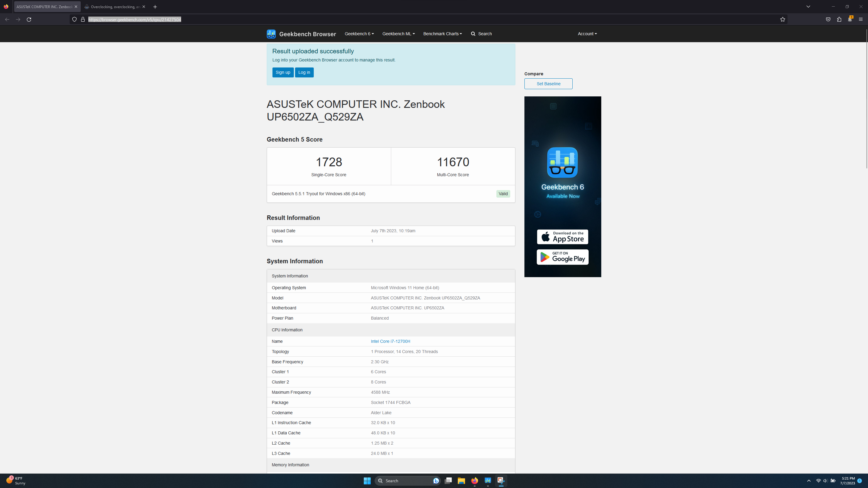The image size is (868, 488).
Task: Click the Geekbench app taskbar icon
Action: pos(488,480)
